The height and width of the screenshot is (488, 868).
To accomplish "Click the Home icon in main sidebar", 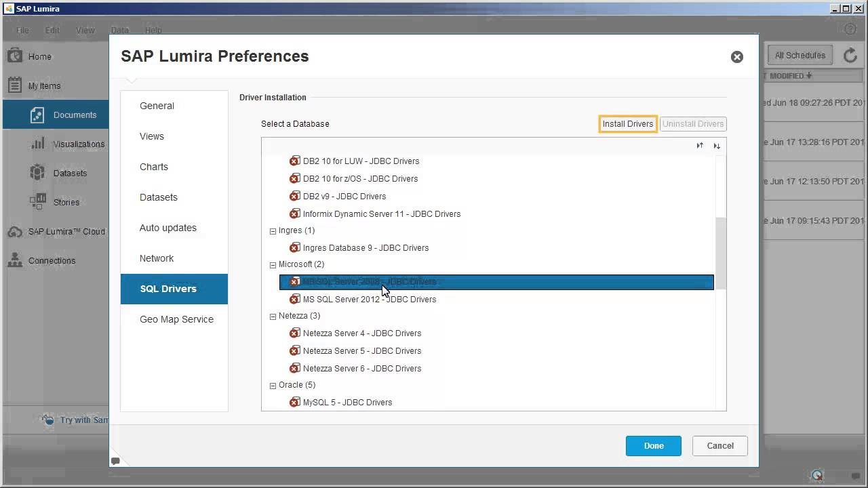I will click(14, 56).
